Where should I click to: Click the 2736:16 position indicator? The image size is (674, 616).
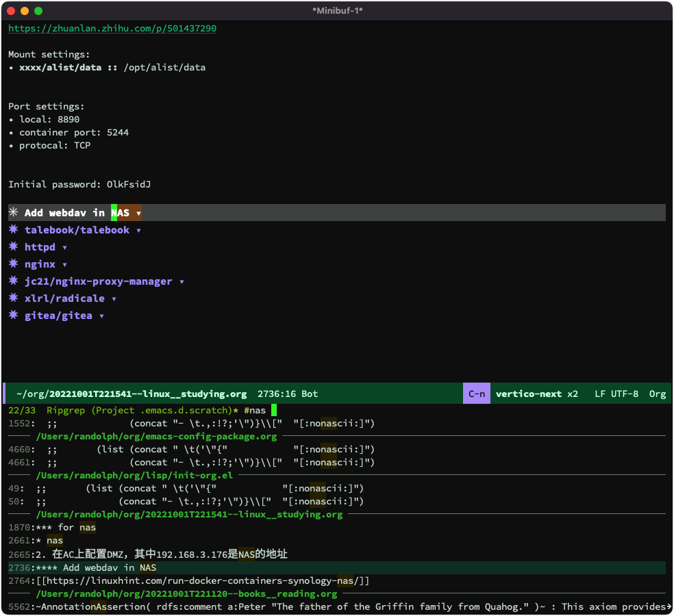click(277, 394)
